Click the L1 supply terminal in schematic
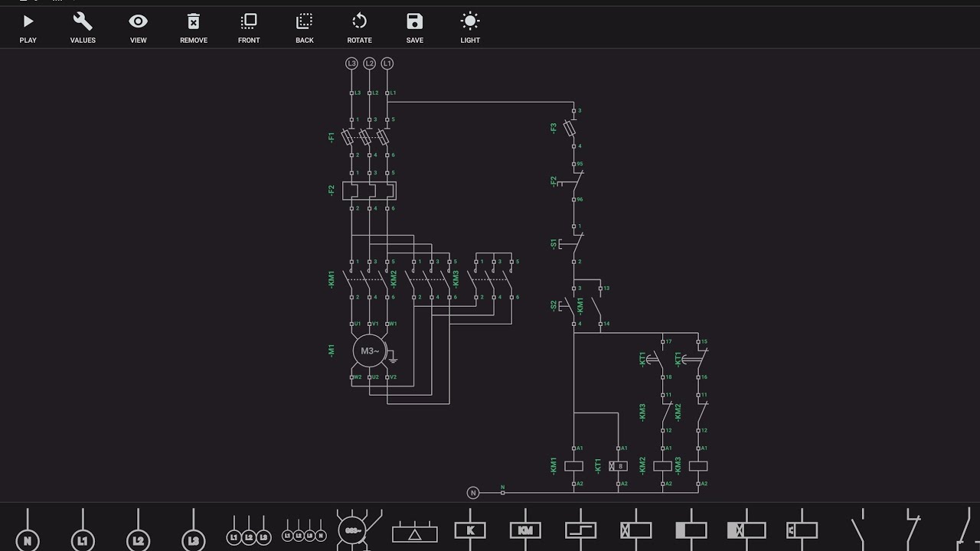The width and height of the screenshot is (980, 551). point(387,64)
